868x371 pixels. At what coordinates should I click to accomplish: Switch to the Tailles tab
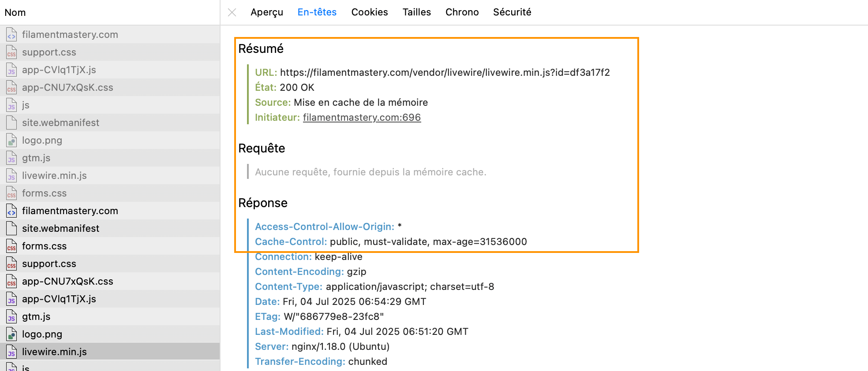tap(416, 12)
